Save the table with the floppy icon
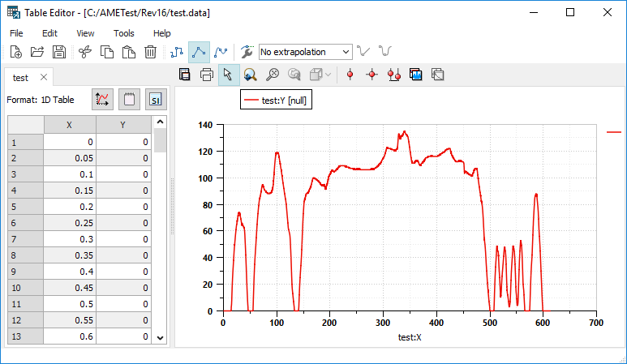The width and height of the screenshot is (627, 364). (x=58, y=52)
